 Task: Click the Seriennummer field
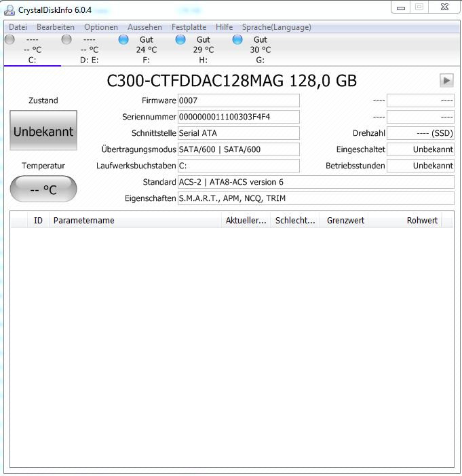tap(238, 117)
